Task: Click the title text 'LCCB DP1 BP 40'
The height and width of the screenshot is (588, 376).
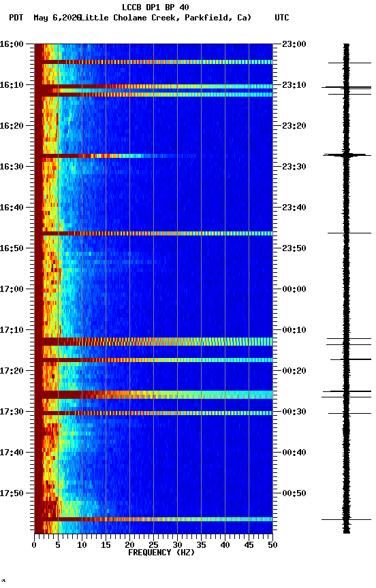Action: 155,7
